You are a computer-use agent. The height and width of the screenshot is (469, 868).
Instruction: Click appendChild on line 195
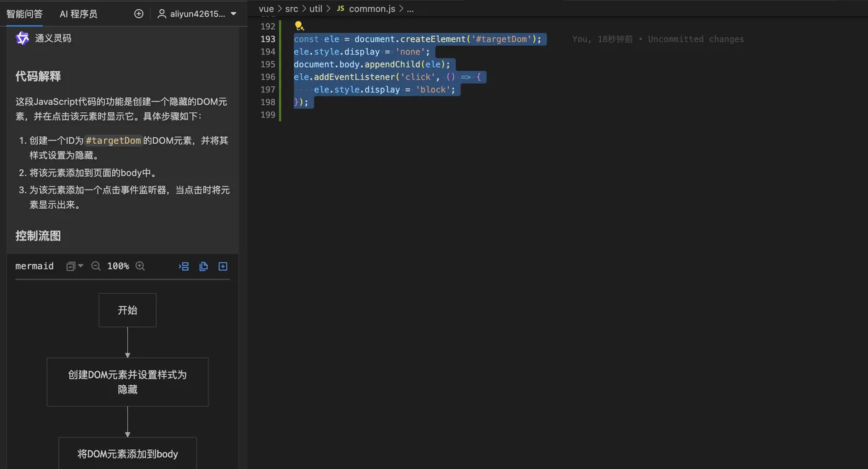[x=392, y=64]
